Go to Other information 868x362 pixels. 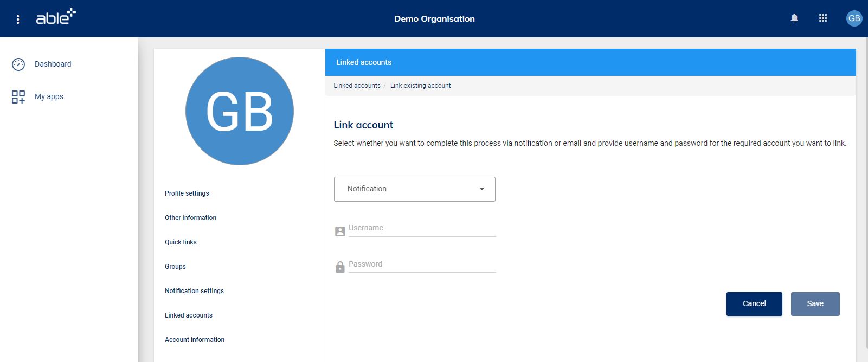[190, 218]
